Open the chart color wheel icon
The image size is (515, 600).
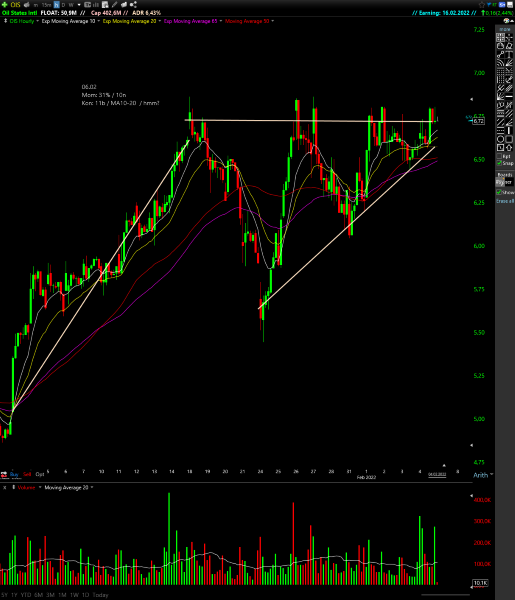[x=507, y=21]
